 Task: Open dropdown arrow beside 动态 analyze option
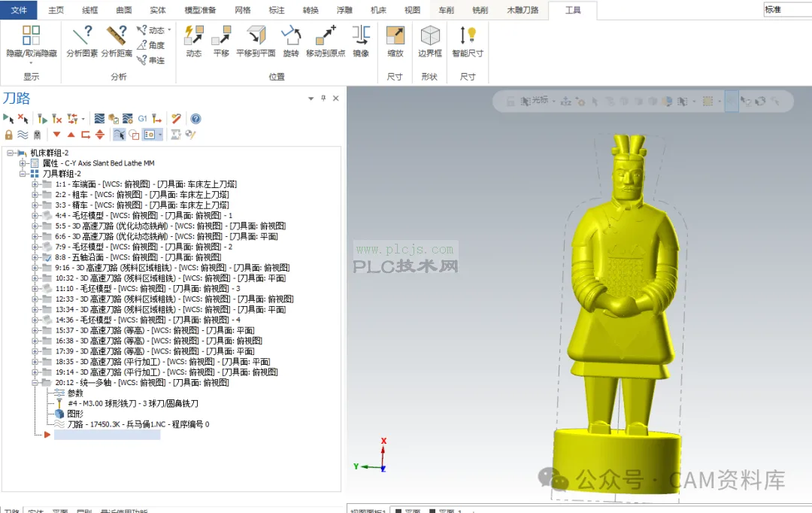point(169,29)
